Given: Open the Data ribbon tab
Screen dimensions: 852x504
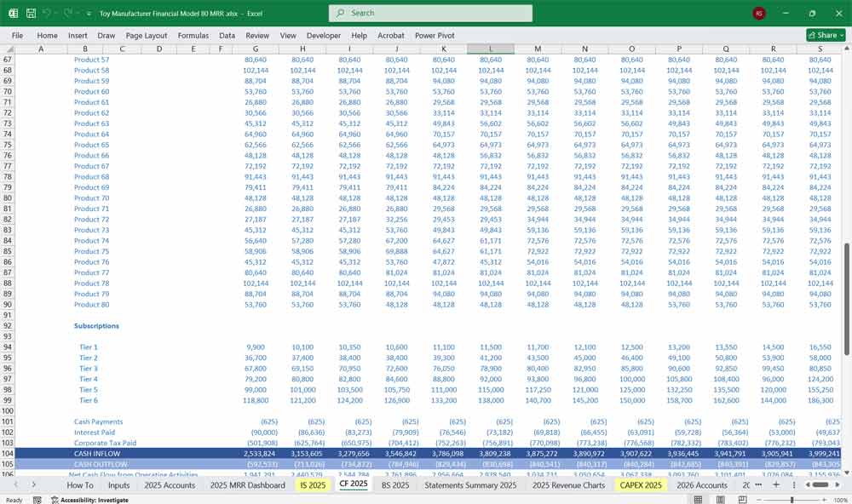Looking at the screenshot, I should [x=227, y=35].
